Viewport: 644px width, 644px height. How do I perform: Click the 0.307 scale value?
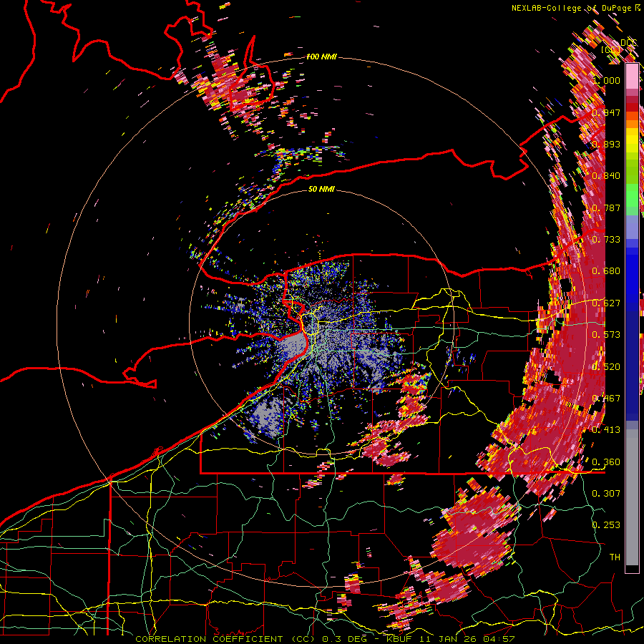pyautogui.click(x=606, y=494)
